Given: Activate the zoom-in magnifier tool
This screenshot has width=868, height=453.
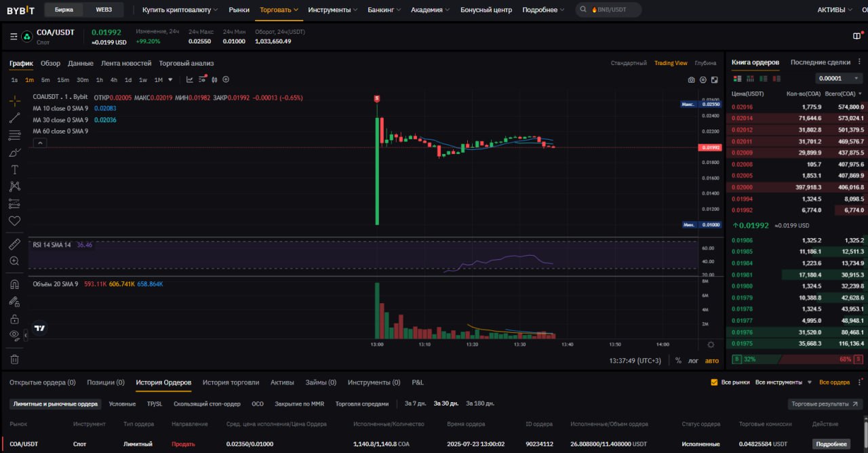Looking at the screenshot, I should (15, 260).
